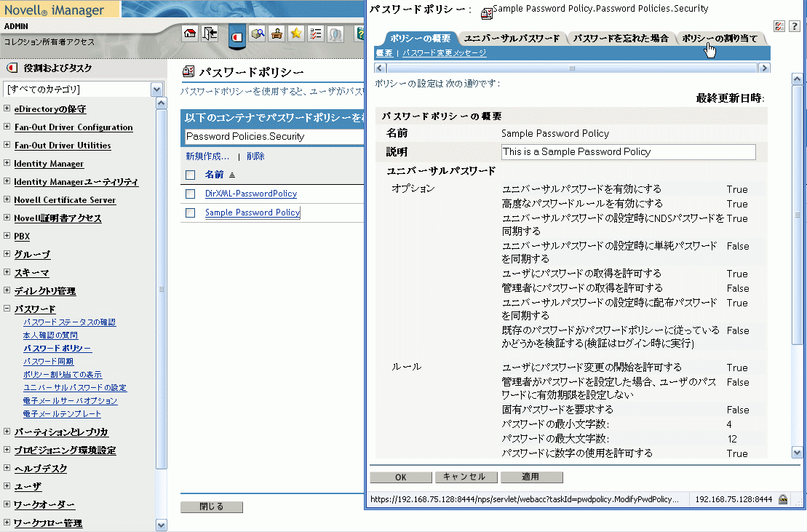Open パスワード変更メッセージ sub-tab link

click(x=444, y=53)
